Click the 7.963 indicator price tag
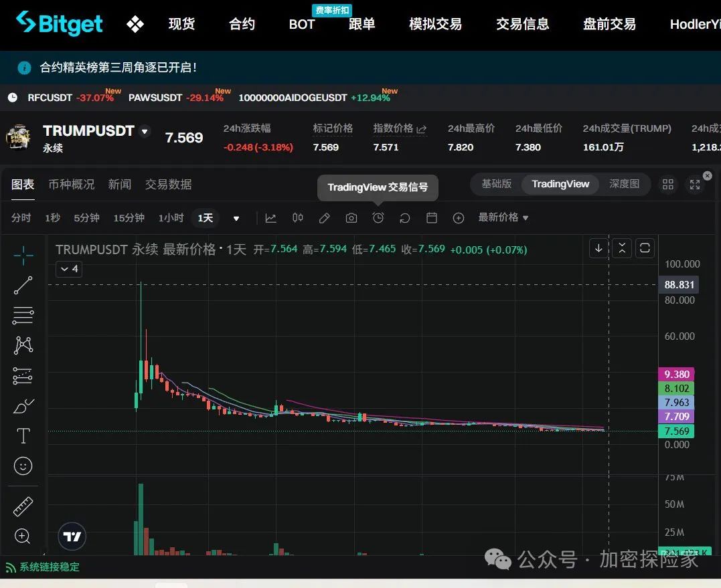This screenshot has width=721, height=588. (x=676, y=403)
